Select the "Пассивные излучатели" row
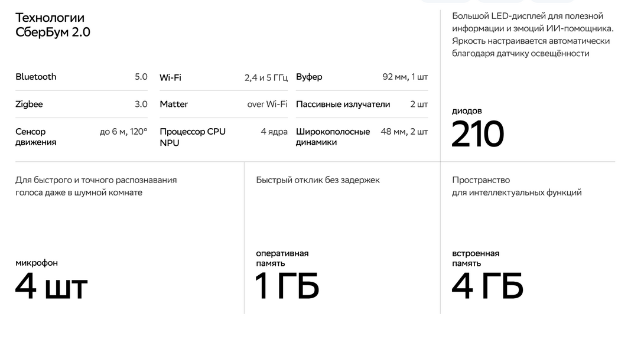 (362, 105)
